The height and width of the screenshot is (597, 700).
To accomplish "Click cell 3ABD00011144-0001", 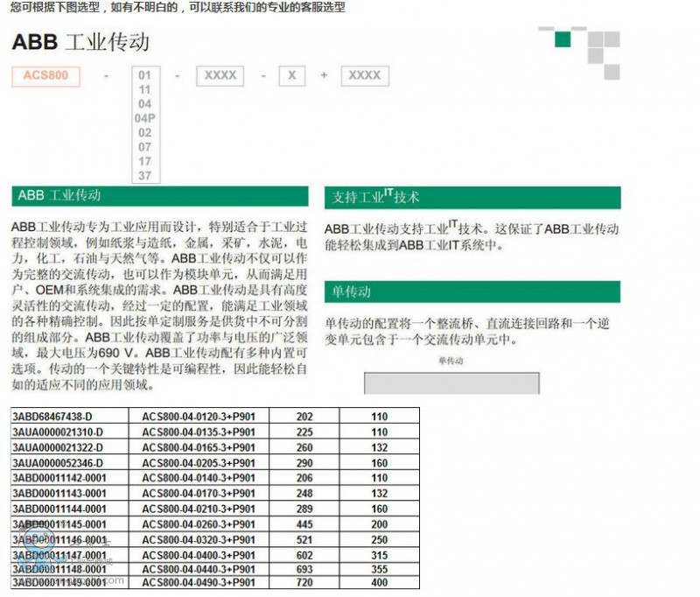I will tap(70, 509).
